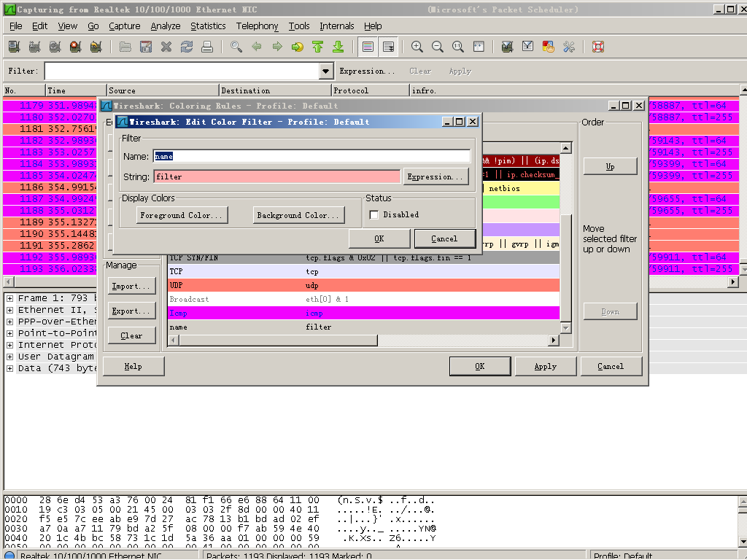Select the TCP coloring rule row
The image size is (747, 560).
[363, 271]
